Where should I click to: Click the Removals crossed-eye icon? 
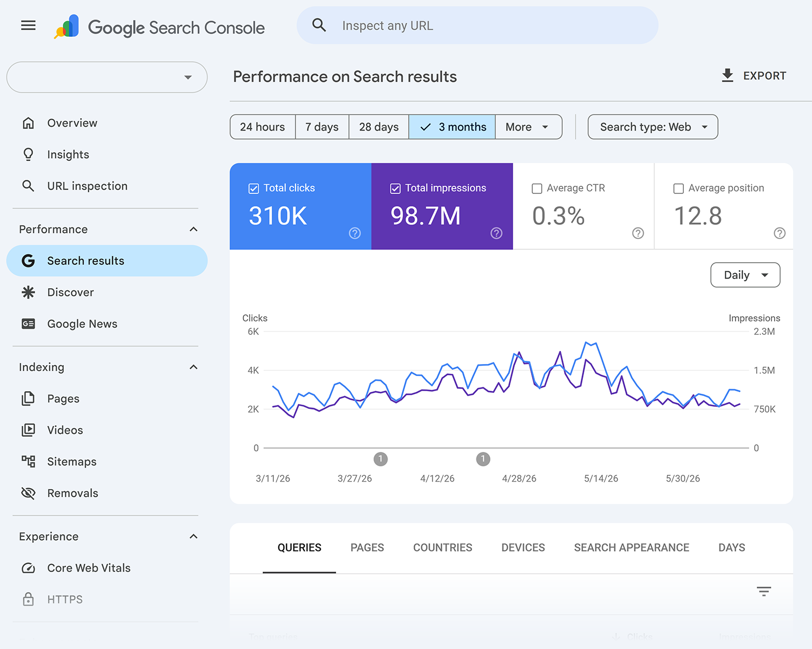[28, 492]
